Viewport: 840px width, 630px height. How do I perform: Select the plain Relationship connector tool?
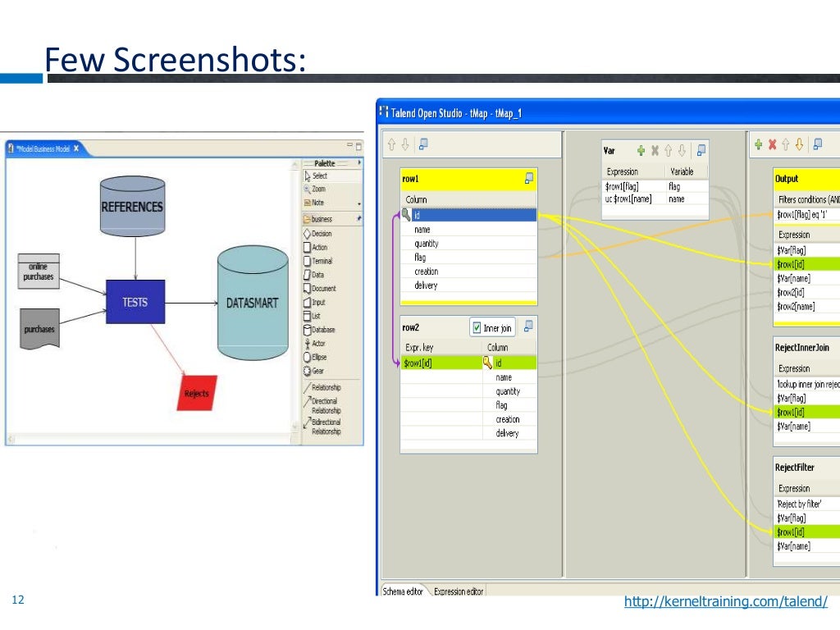pos(322,387)
